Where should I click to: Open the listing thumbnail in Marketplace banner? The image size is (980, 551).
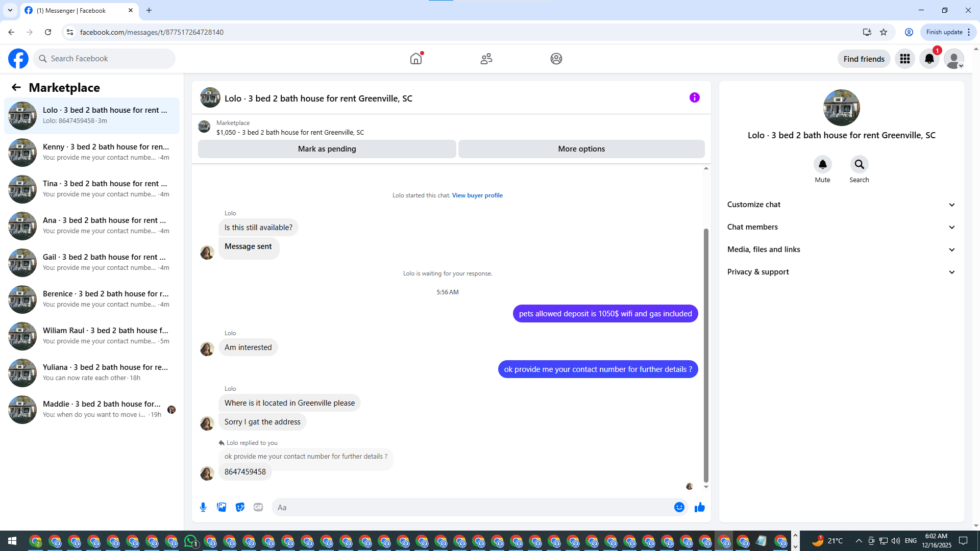(x=204, y=127)
